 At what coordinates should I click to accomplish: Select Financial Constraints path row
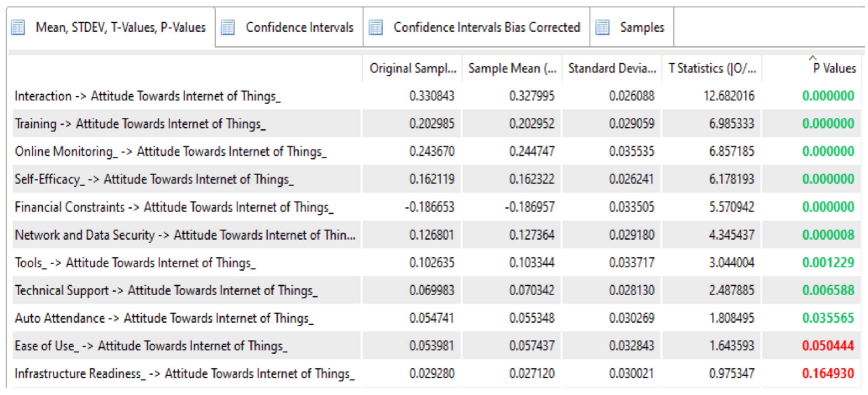[x=174, y=207]
